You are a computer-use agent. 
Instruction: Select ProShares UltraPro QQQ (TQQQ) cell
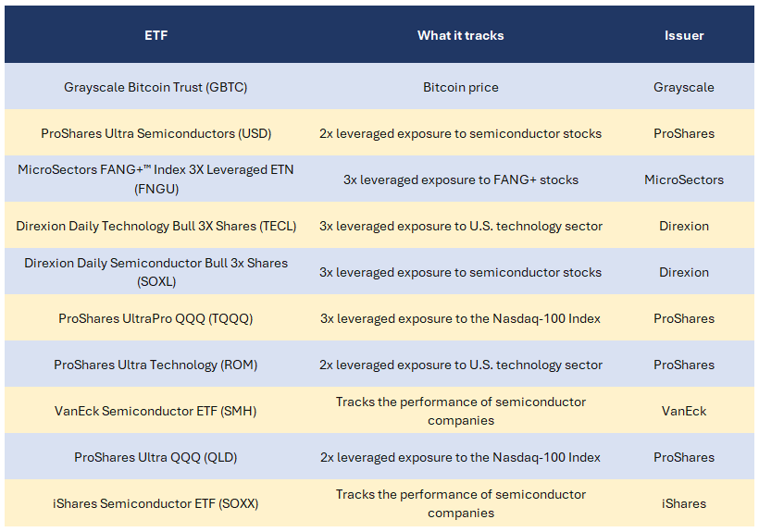(x=156, y=318)
